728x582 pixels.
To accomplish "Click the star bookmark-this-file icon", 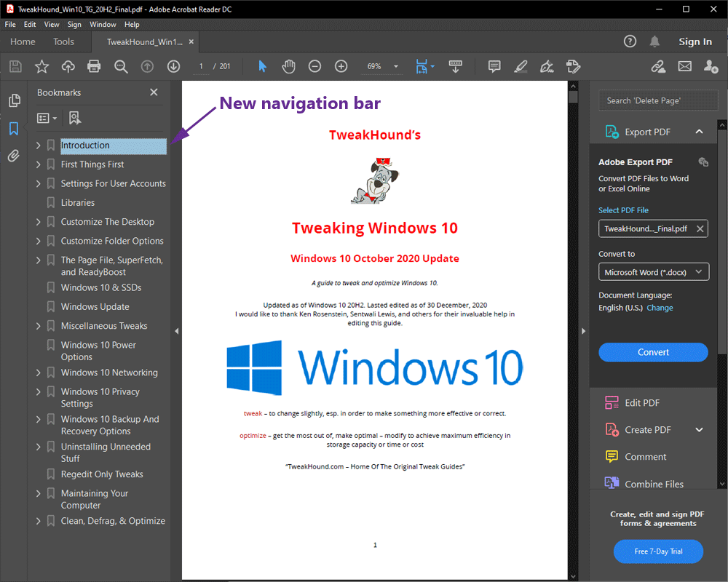I will (41, 66).
